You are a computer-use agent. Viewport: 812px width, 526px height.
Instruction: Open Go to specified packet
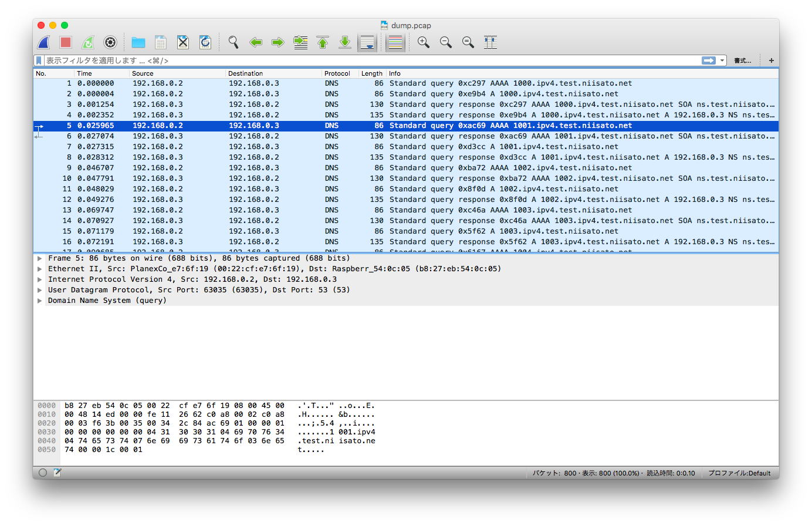click(300, 42)
